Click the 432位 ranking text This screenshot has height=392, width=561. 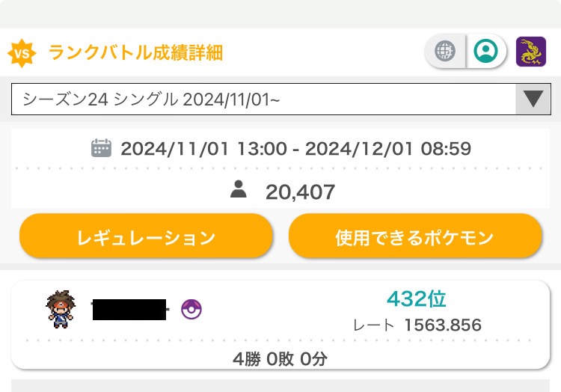point(417,298)
